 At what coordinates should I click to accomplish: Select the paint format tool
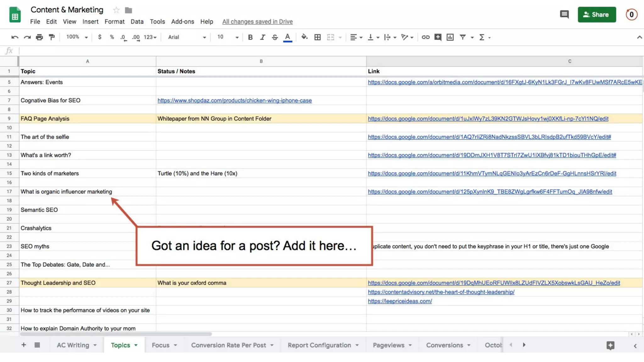pyautogui.click(x=52, y=37)
